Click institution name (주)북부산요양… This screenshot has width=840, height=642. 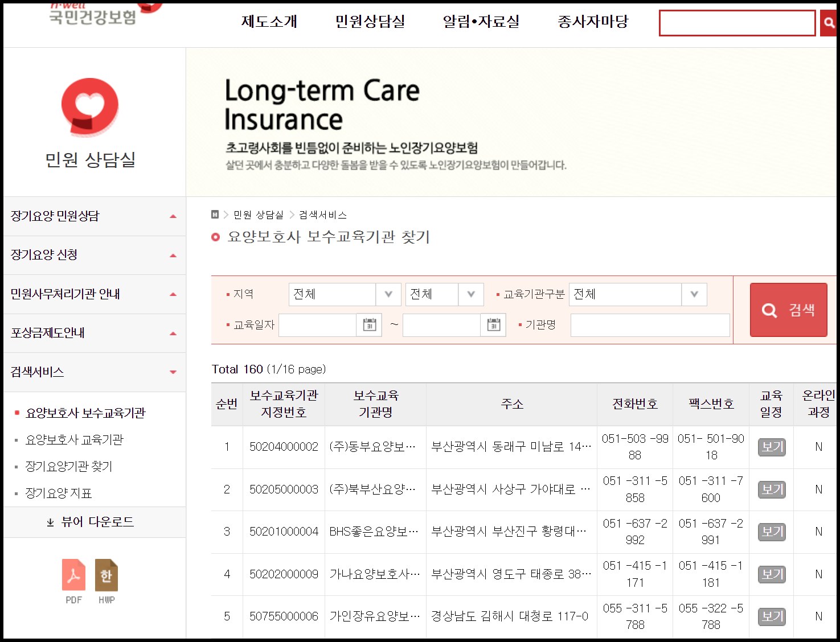point(372,489)
